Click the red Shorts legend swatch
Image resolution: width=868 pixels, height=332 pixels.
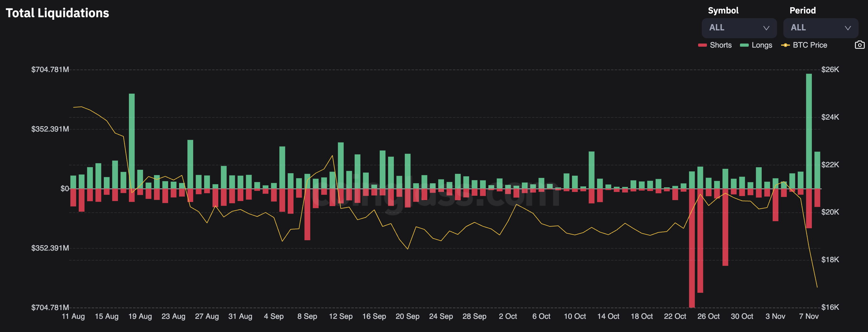tap(702, 45)
